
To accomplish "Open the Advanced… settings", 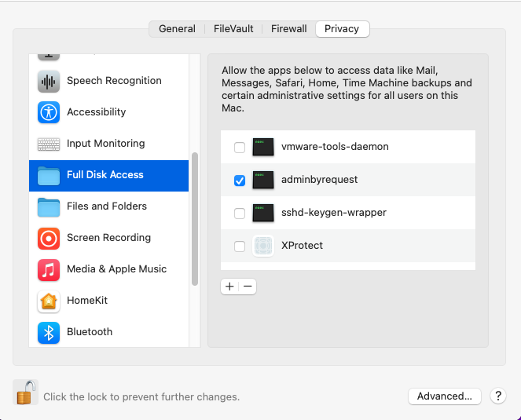I will tap(445, 396).
